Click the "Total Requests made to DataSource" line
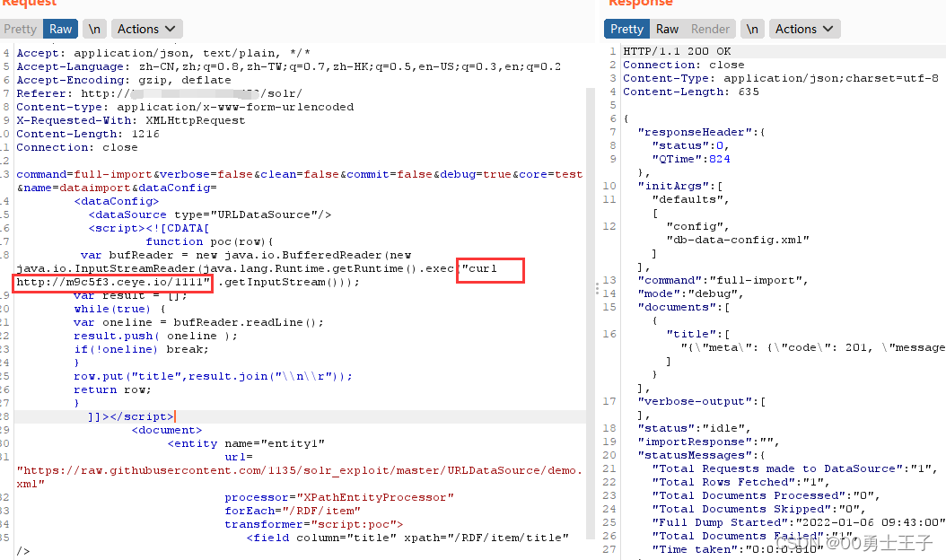 [x=794, y=468]
